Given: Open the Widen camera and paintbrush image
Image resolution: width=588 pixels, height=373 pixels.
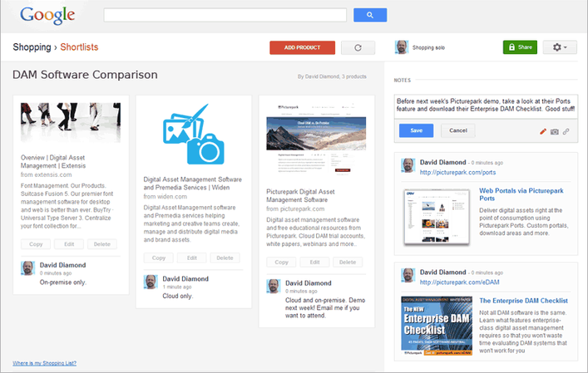Looking at the screenshot, I should 194,134.
